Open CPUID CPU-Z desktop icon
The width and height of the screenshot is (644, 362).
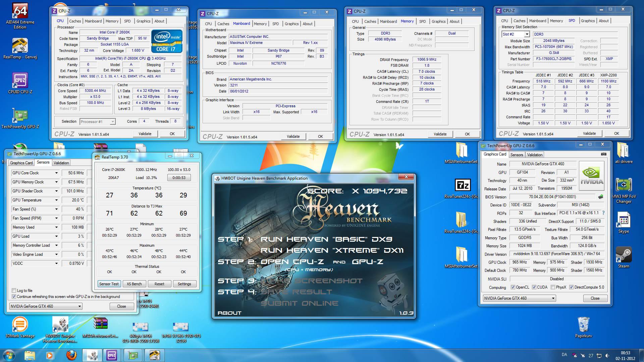20,83
